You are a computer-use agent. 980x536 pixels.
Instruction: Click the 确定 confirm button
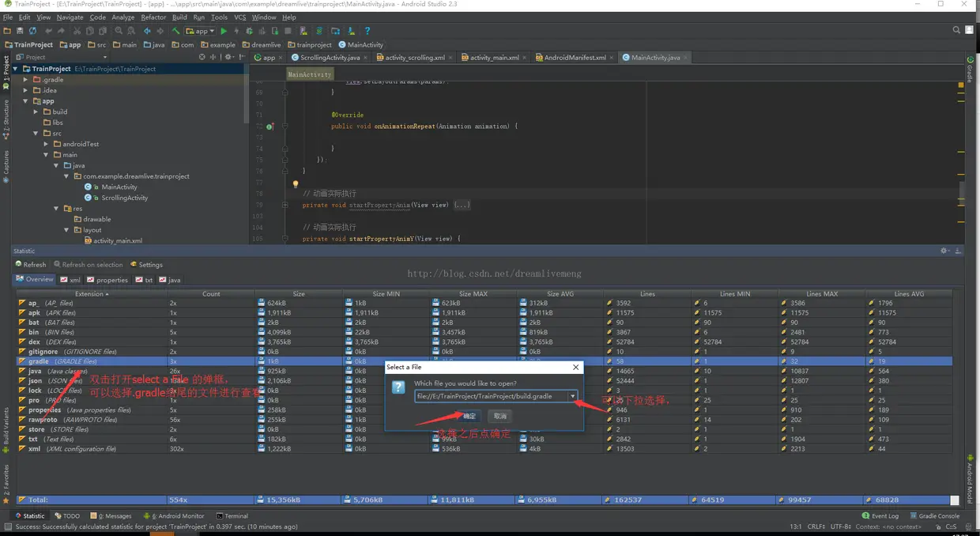[469, 416]
